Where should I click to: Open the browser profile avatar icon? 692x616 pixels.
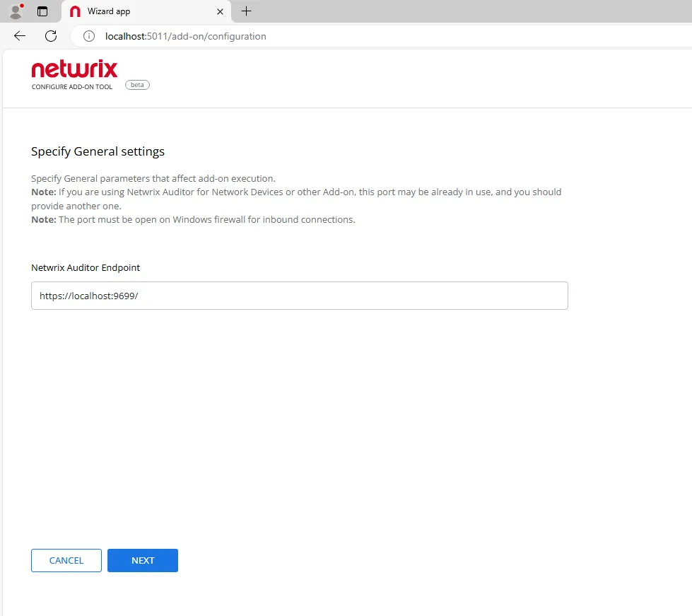[16, 11]
